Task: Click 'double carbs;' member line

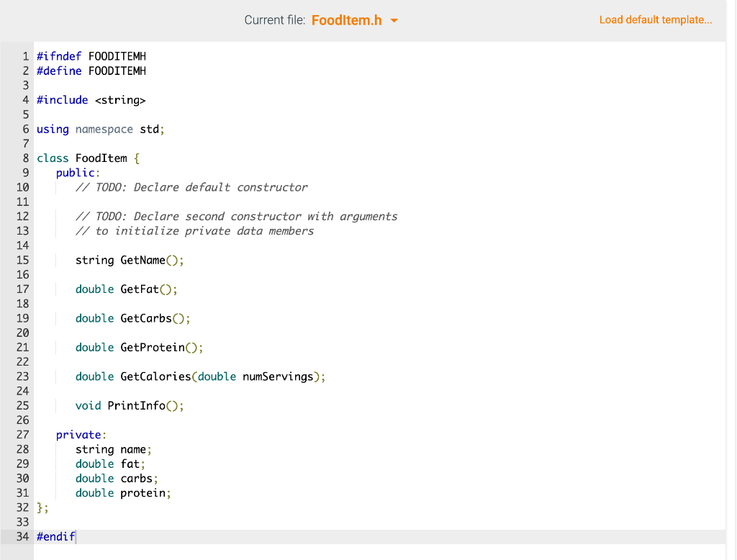Action: tap(117, 479)
